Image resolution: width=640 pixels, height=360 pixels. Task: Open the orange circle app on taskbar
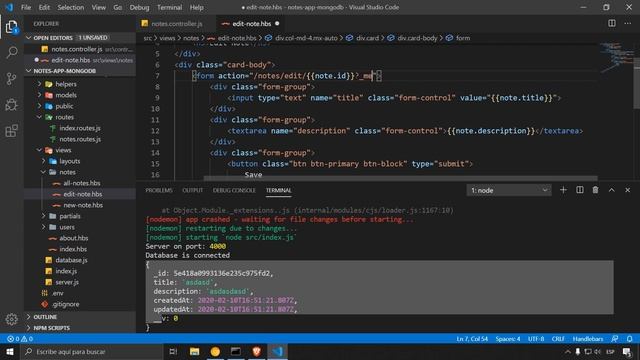[215, 351]
